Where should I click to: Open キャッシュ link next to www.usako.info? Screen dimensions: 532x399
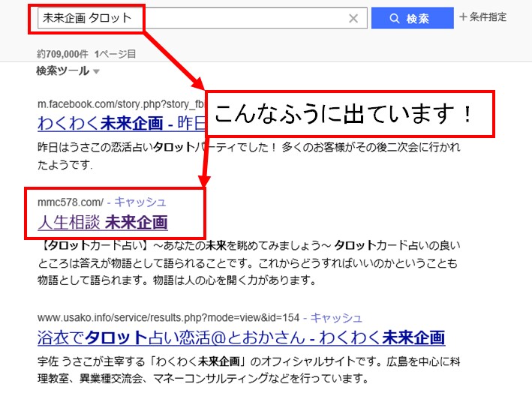tap(337, 318)
